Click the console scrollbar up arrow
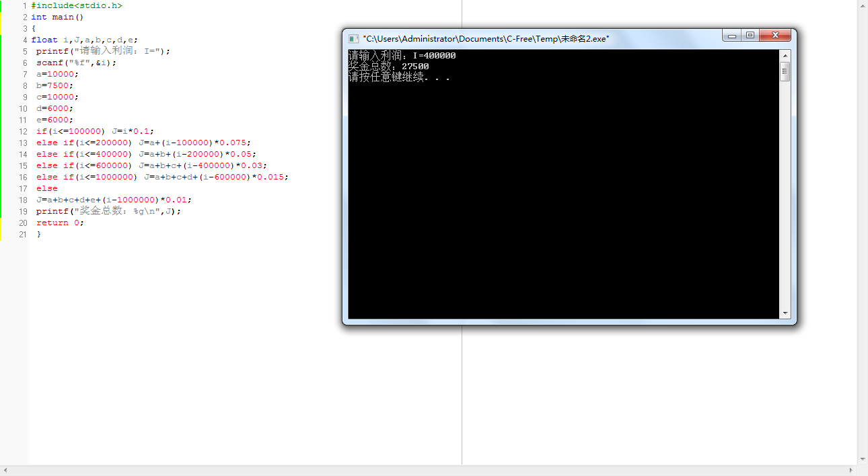Viewport: 868px width, 476px height. coord(785,55)
